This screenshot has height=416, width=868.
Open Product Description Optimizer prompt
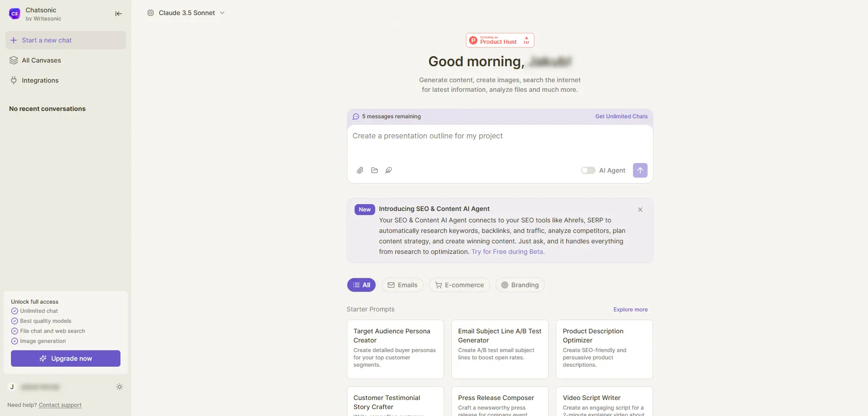604,349
